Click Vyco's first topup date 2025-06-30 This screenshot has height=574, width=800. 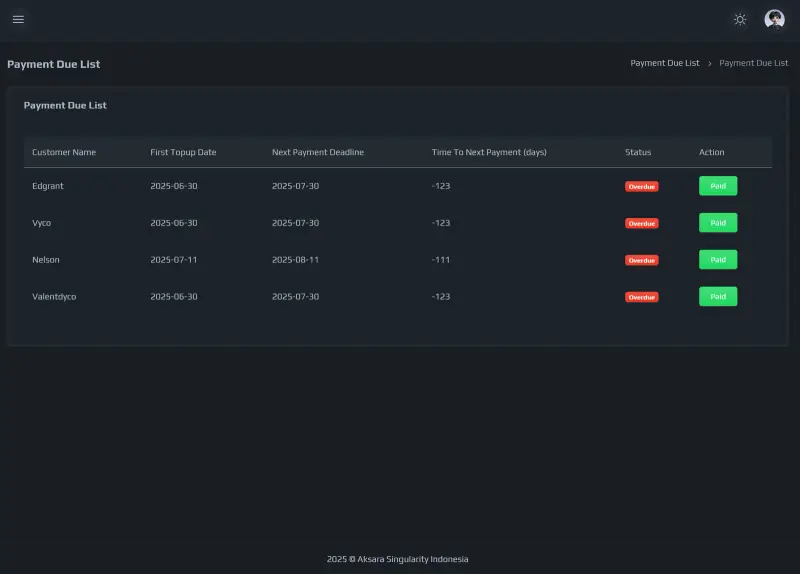coord(173,222)
